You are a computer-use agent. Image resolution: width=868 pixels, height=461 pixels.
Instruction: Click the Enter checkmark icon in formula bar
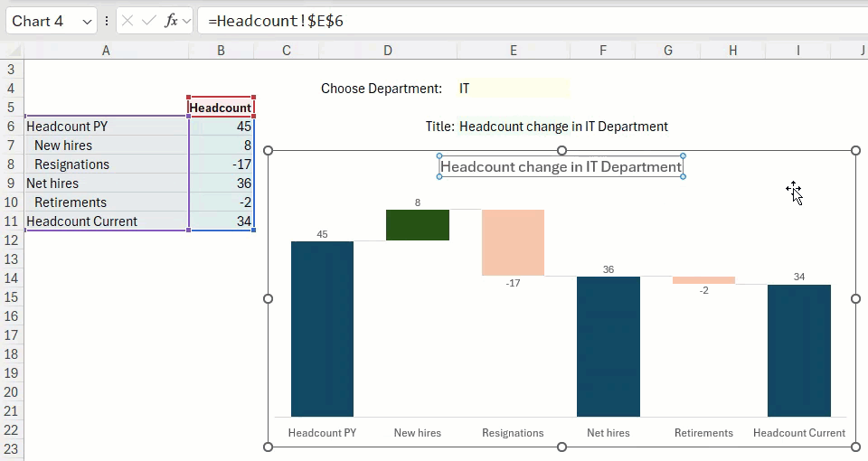tap(149, 21)
